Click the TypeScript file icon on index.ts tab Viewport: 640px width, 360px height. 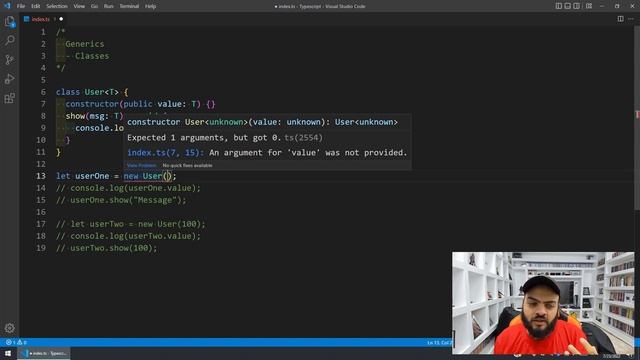[x=27, y=19]
